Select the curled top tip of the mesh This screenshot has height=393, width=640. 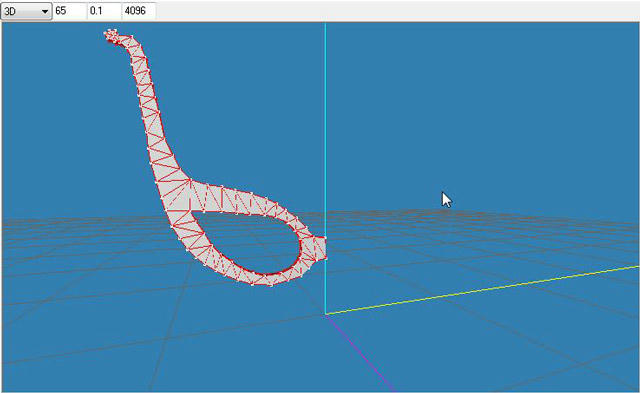click(x=111, y=36)
